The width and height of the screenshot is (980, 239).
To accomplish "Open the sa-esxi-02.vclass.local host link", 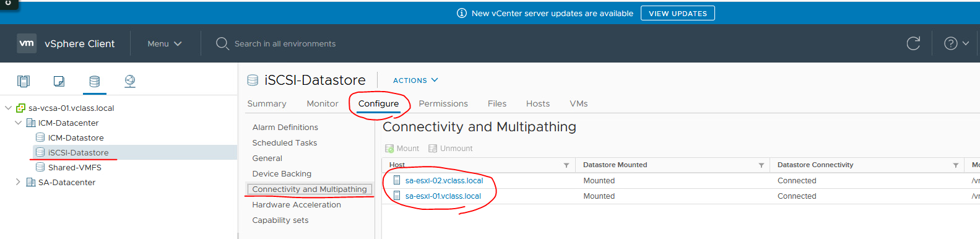I will click(x=444, y=180).
